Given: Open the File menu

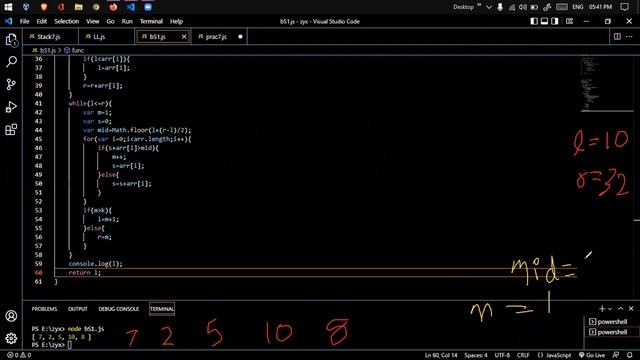Looking at the screenshot, I should click(24, 21).
